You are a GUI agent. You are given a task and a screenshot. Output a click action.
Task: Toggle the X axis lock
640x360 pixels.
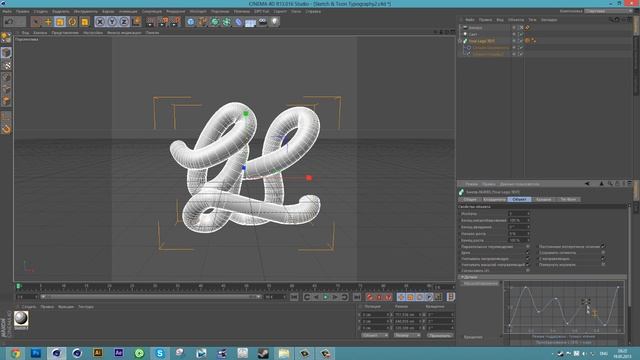100,21
